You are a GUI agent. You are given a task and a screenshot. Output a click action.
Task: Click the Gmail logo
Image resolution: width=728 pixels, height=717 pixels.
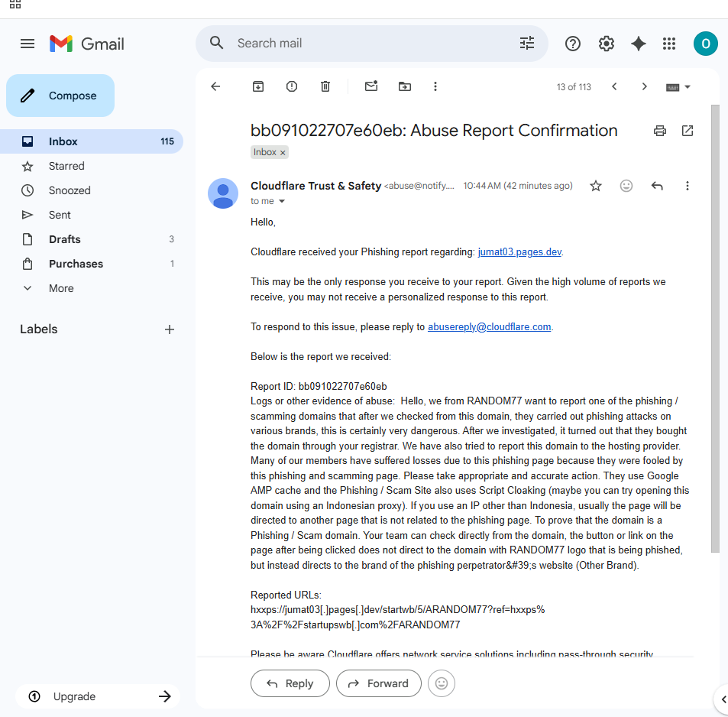87,44
